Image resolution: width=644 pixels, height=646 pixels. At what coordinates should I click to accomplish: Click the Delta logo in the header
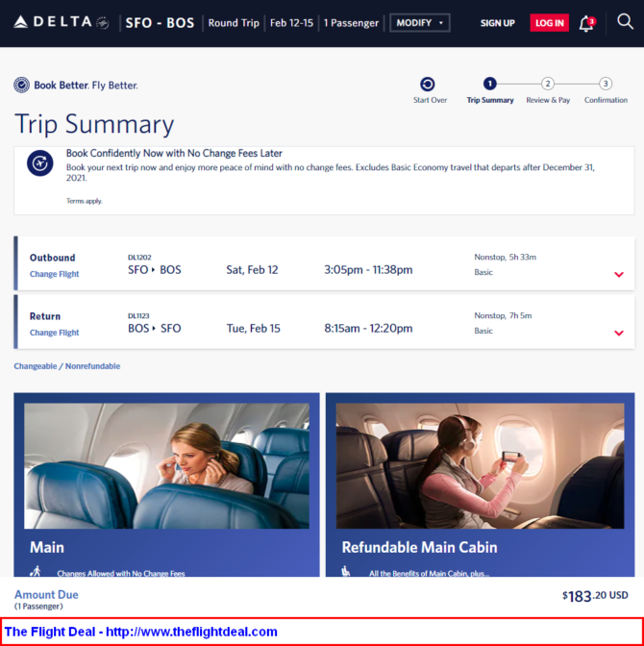61,22
